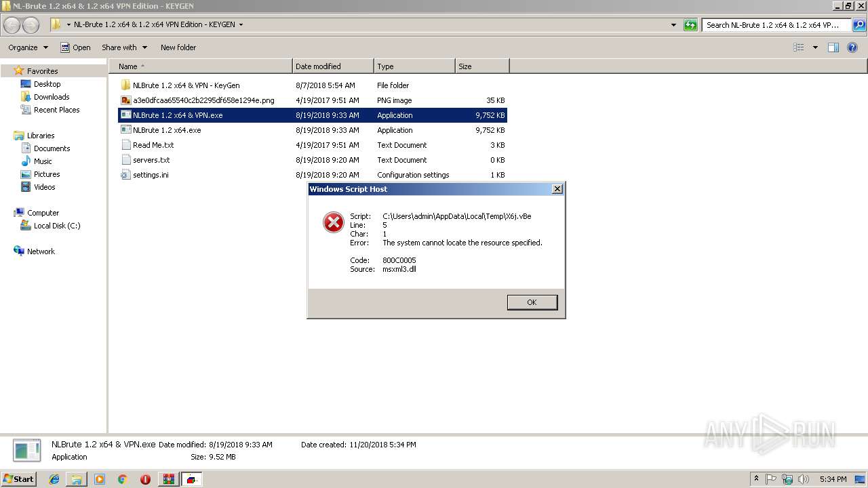Sort by Date modified column header
Image resolution: width=868 pixels, height=488 pixels.
click(x=333, y=66)
